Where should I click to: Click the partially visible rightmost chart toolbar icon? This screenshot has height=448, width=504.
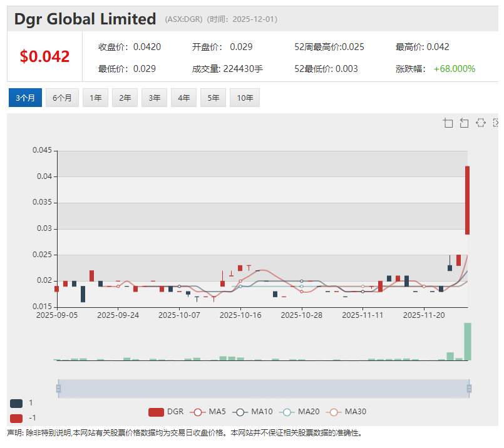click(x=496, y=123)
